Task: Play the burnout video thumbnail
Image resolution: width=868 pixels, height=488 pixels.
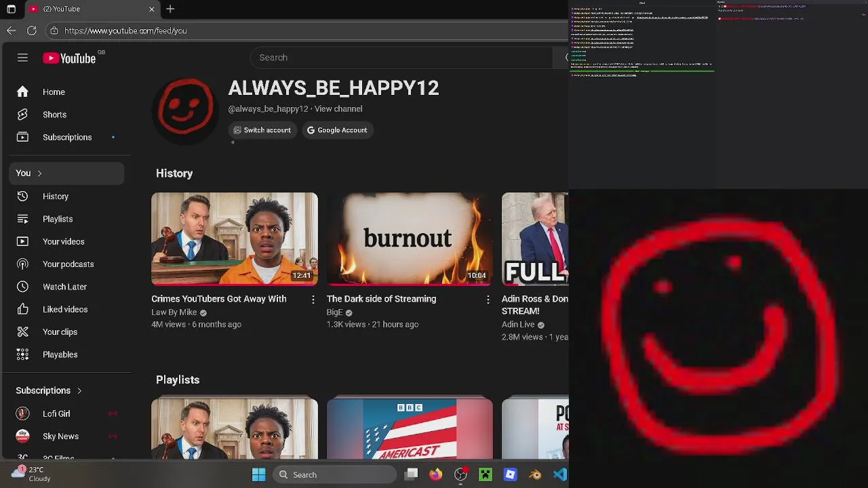Action: [410, 239]
